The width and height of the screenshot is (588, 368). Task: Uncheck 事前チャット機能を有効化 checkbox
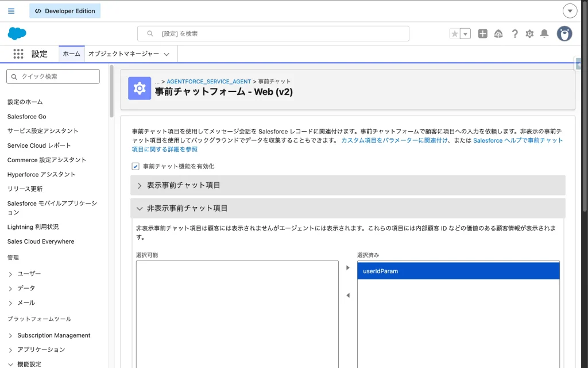point(136,166)
